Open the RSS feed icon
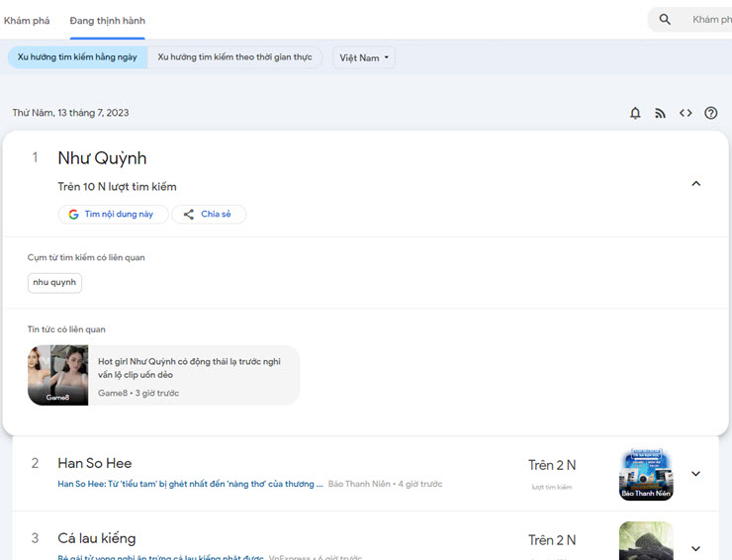 point(661,114)
